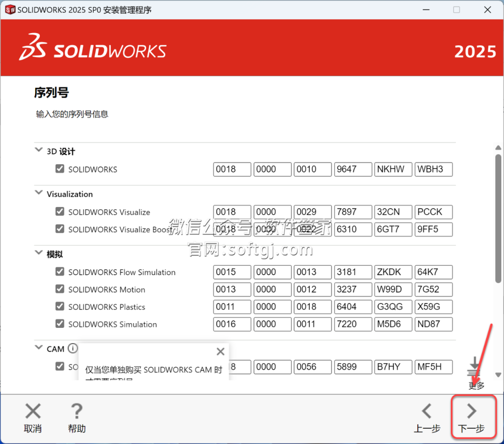Click SOLIDWORKS serial field 0010
The width and height of the screenshot is (504, 444).
coord(312,169)
